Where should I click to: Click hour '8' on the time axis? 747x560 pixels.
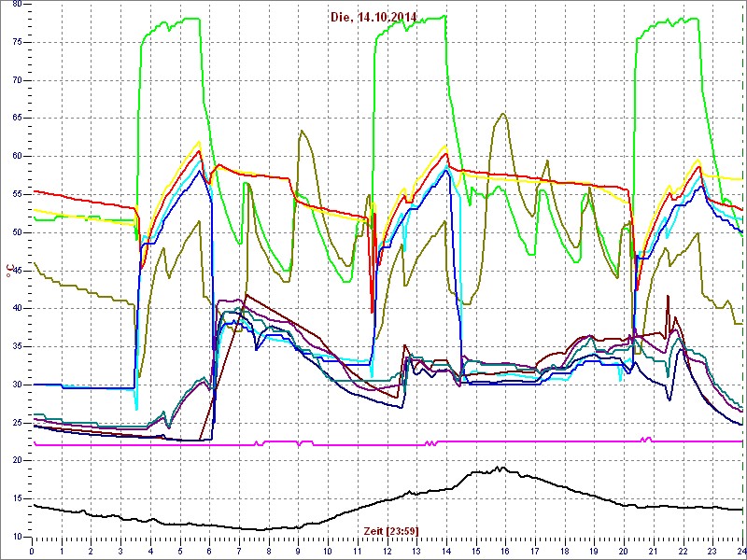tap(269, 552)
